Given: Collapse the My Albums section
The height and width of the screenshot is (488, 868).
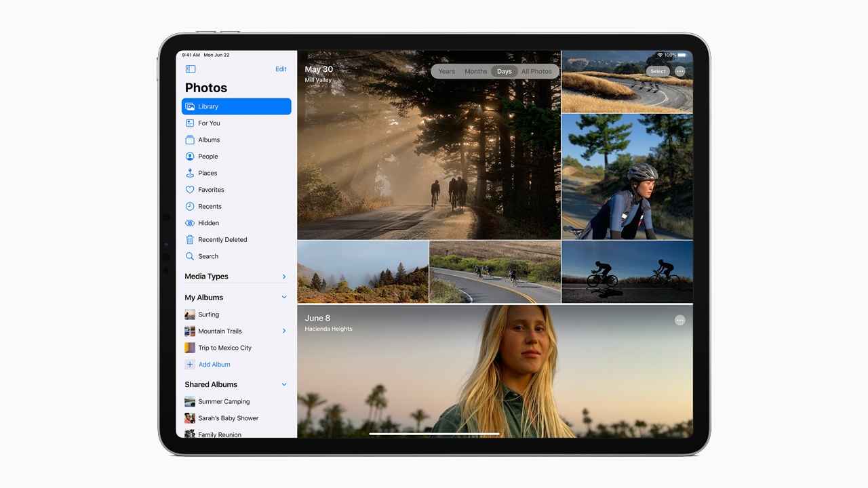Looking at the screenshot, I should [x=284, y=298].
